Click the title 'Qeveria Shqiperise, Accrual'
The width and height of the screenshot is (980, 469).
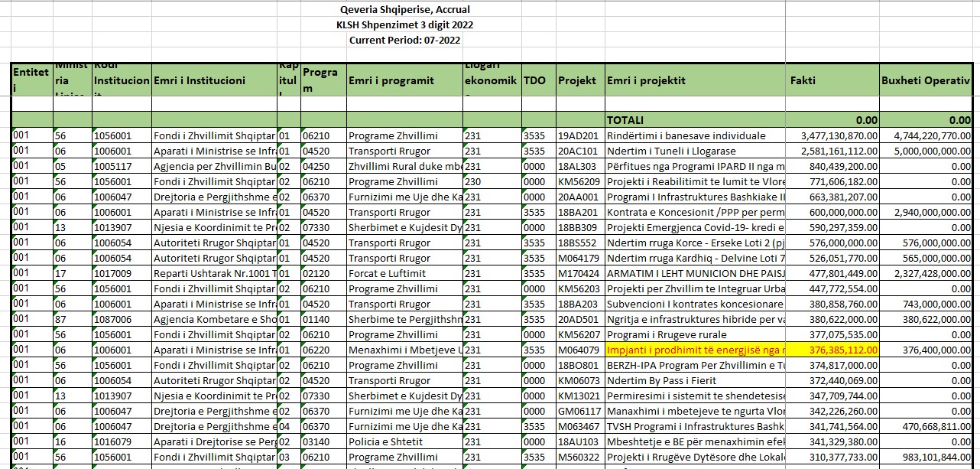pos(404,10)
